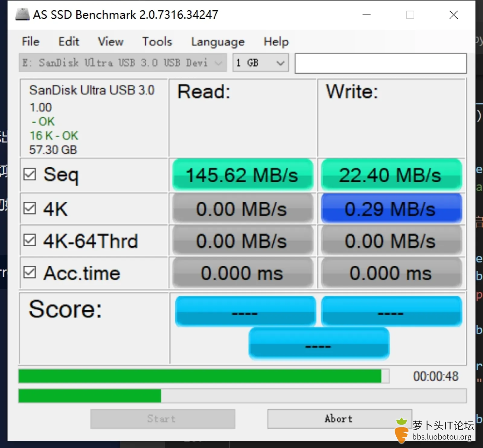
Task: Click the SanDisk Ultra USB 3.0 device name
Action: pos(92,90)
